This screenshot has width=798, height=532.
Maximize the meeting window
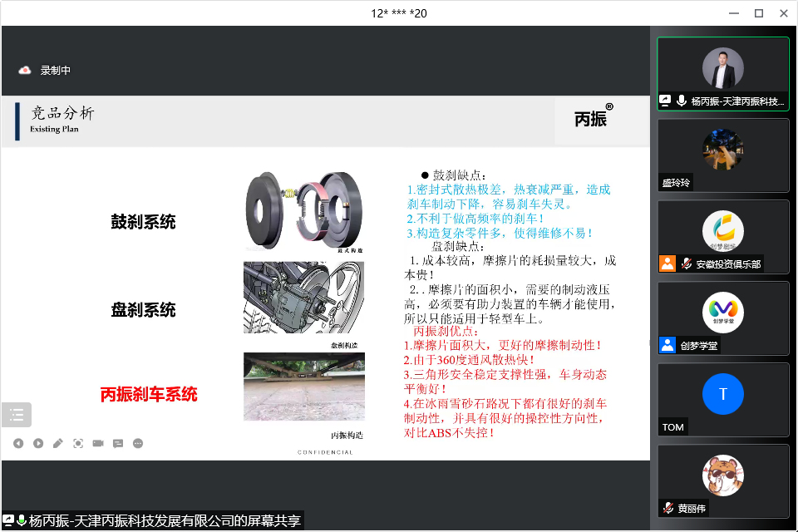pos(759,14)
